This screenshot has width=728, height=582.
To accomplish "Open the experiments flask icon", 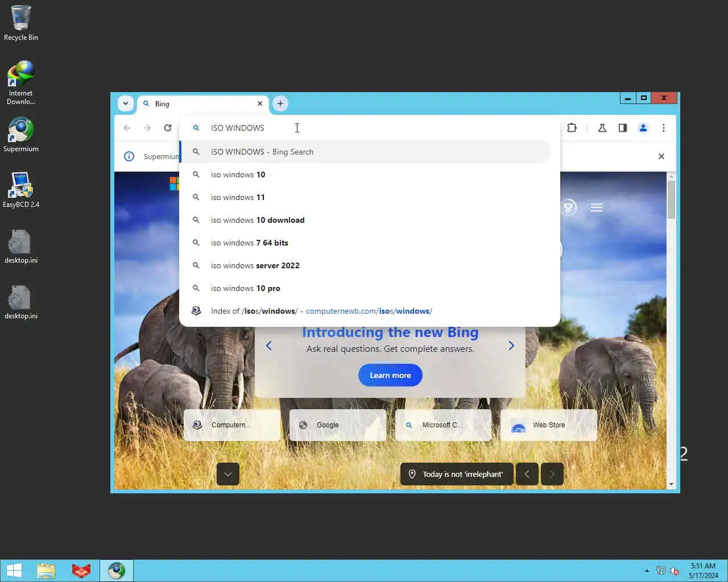I will [x=602, y=128].
